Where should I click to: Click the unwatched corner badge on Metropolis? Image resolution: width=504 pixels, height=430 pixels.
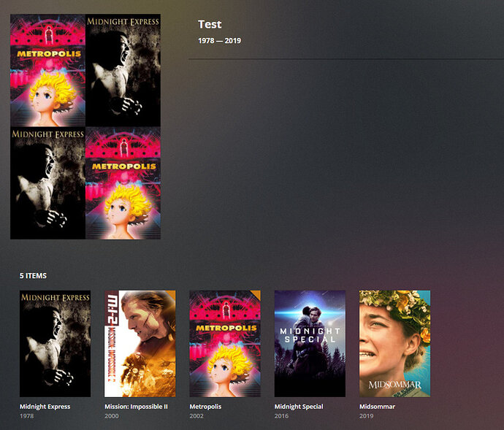(x=257, y=293)
